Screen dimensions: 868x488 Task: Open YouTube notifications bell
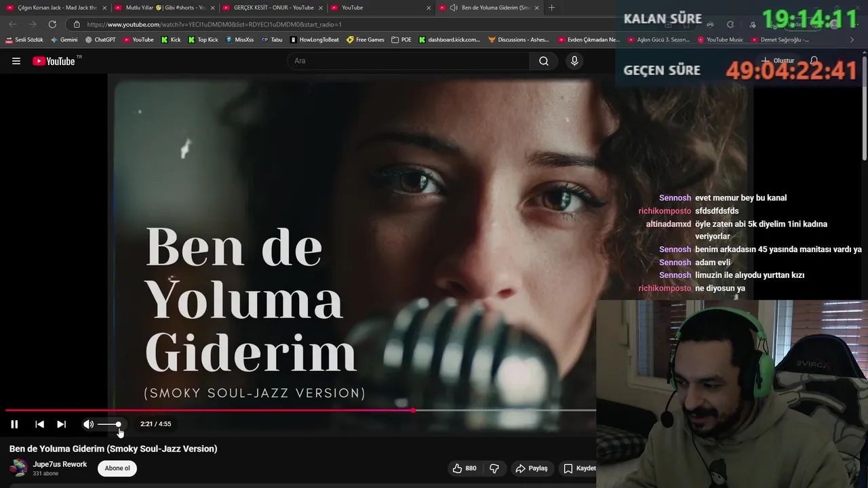(814, 61)
